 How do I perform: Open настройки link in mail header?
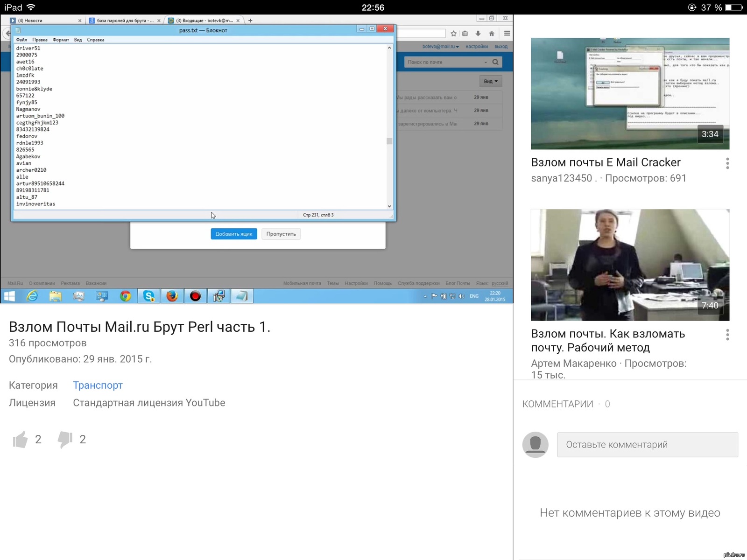click(x=477, y=47)
